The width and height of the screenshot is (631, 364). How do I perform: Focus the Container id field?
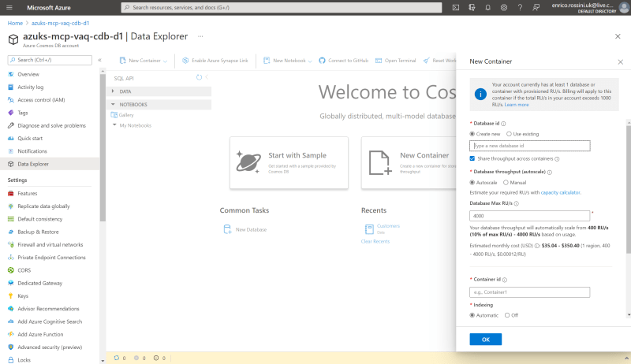[x=529, y=292]
